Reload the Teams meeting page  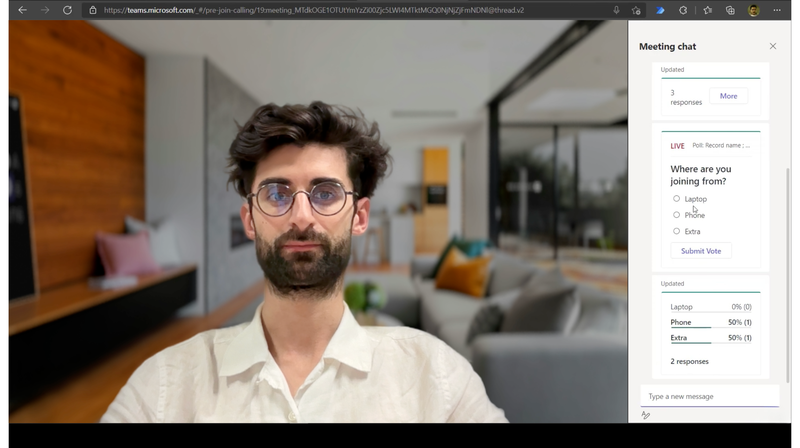pos(67,10)
